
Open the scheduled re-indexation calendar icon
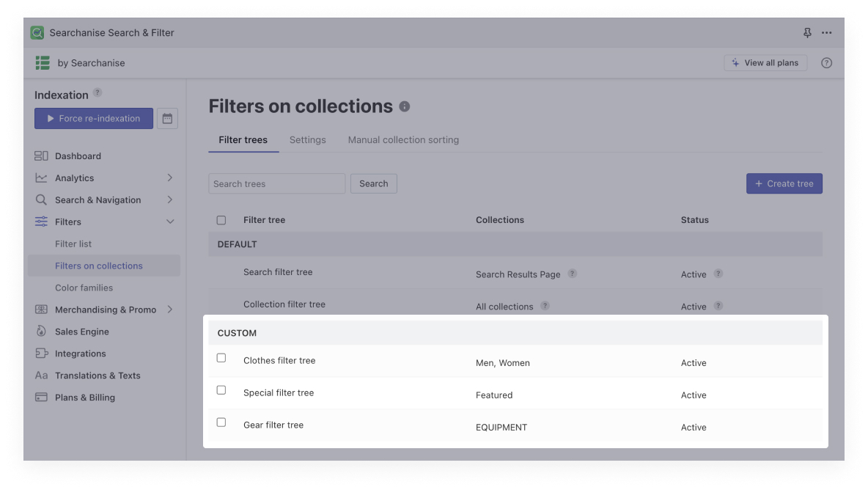(x=167, y=118)
